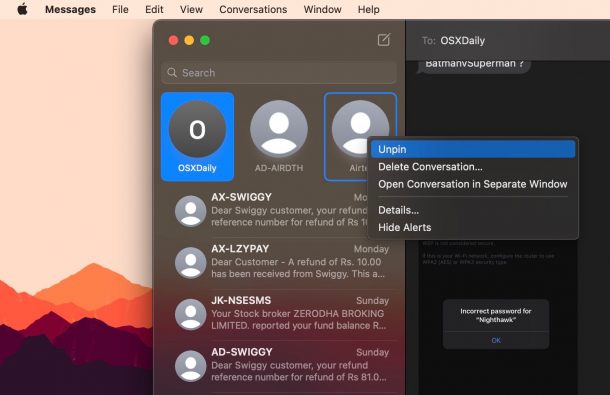Click the AX-SWIGGY contact avatar
This screenshot has width=610, height=395.
coord(191,211)
